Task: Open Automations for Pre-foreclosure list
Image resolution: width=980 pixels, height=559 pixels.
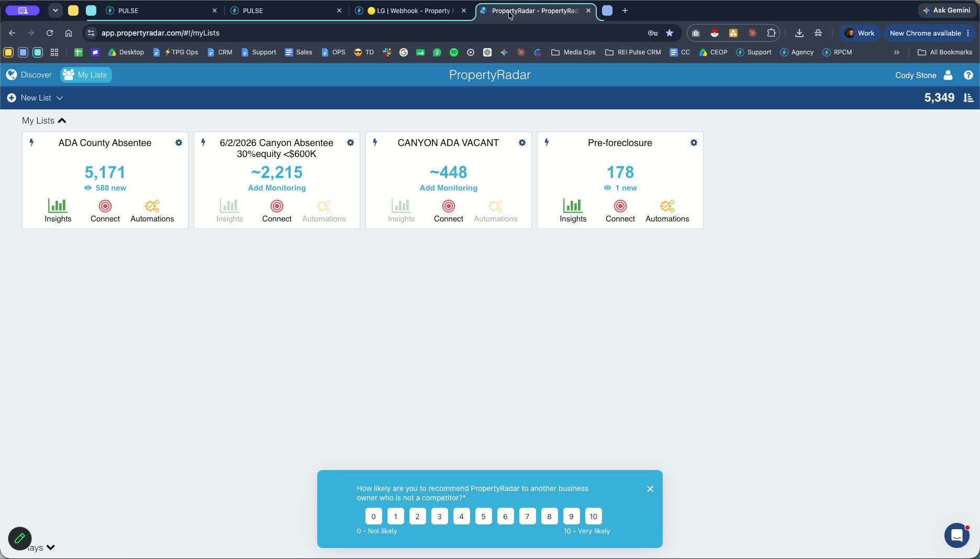Action: point(667,210)
